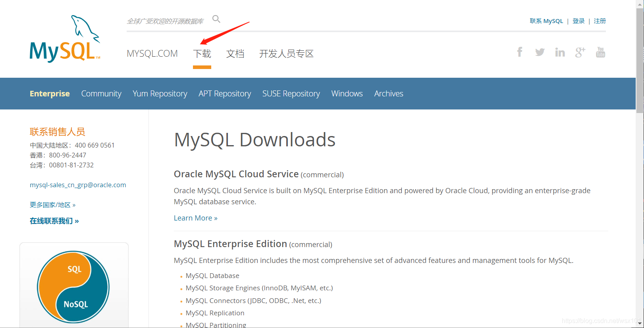644x328 pixels.
Task: Click the Oracle MySQL Cloud Service heading
Action: tap(236, 174)
